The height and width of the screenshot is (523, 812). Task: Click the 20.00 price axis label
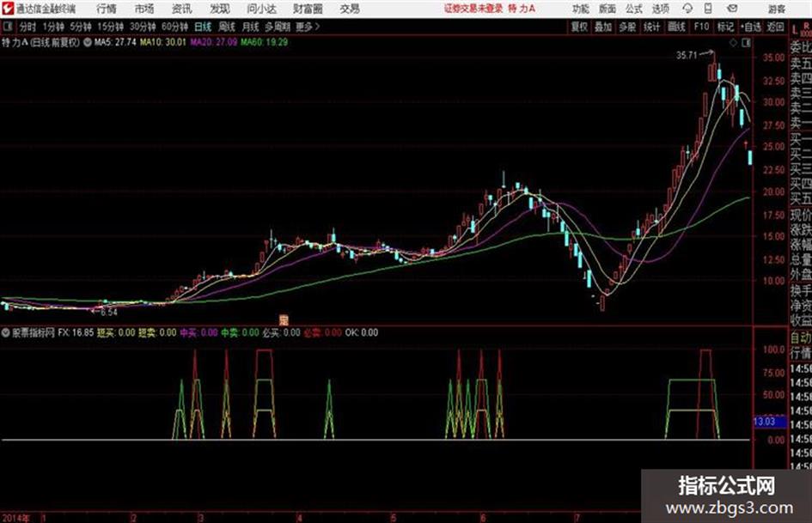773,192
